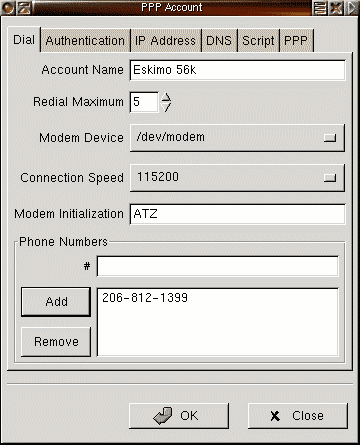The image size is (360, 445).
Task: Switch to the Dial tab
Action: click(24, 40)
